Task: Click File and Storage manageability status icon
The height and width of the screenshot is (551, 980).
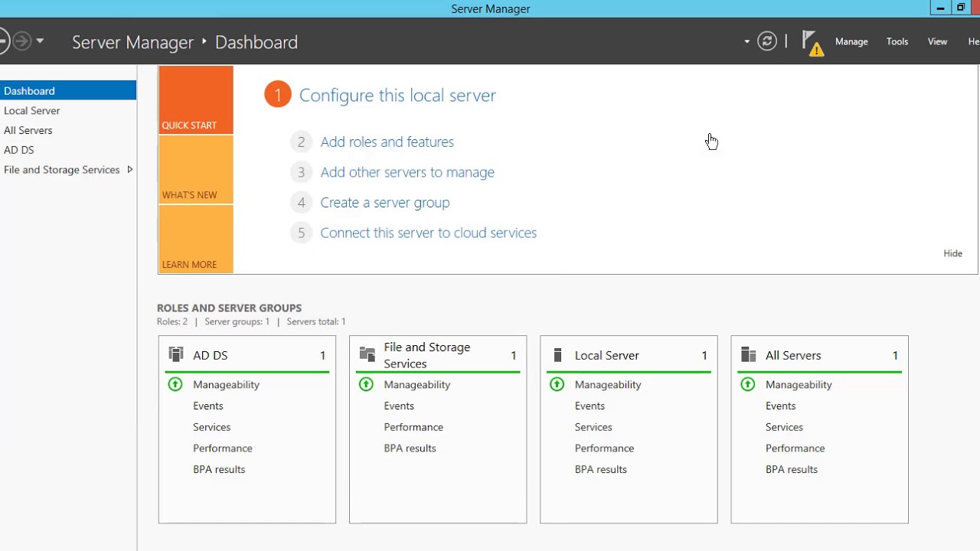Action: click(366, 384)
